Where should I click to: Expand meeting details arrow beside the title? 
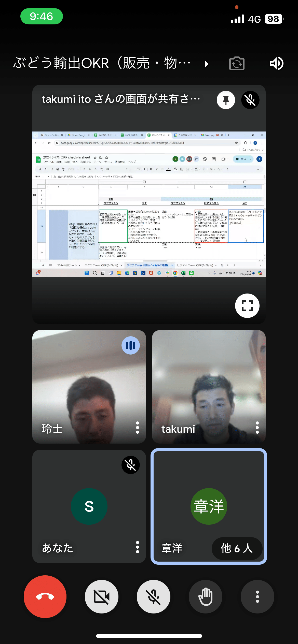click(x=207, y=64)
